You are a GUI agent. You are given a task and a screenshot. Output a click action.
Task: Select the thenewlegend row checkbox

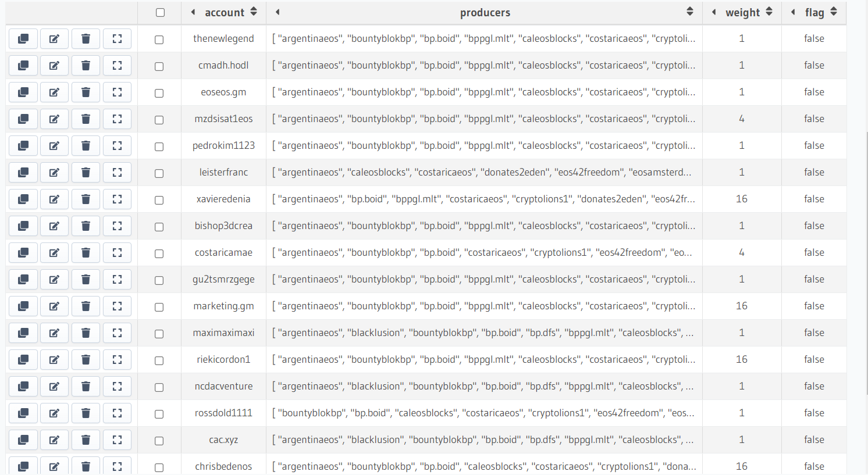point(159,40)
